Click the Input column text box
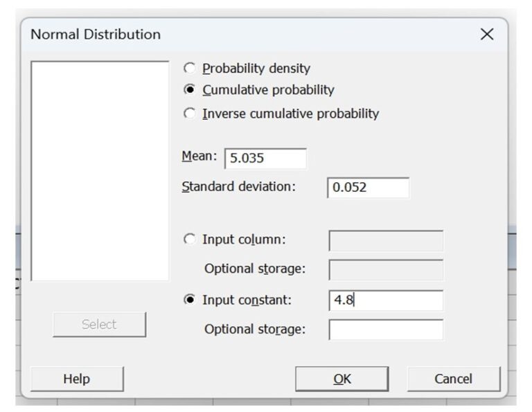This screenshot has width=532, height=412. 386,240
